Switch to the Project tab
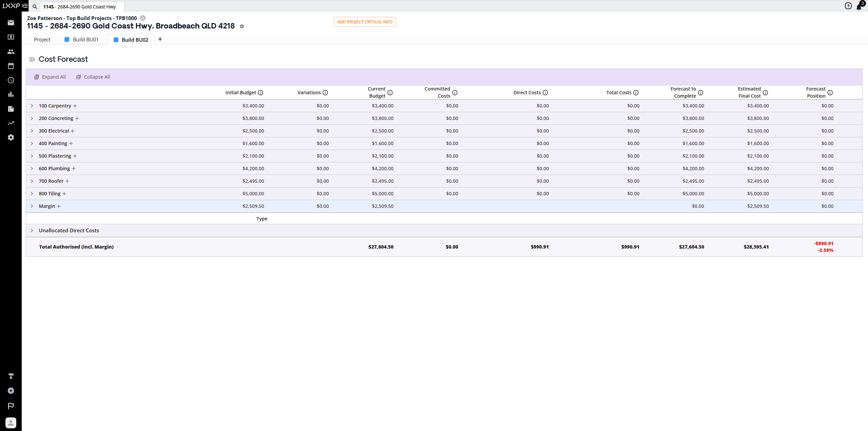This screenshot has width=868, height=431. pos(42,39)
